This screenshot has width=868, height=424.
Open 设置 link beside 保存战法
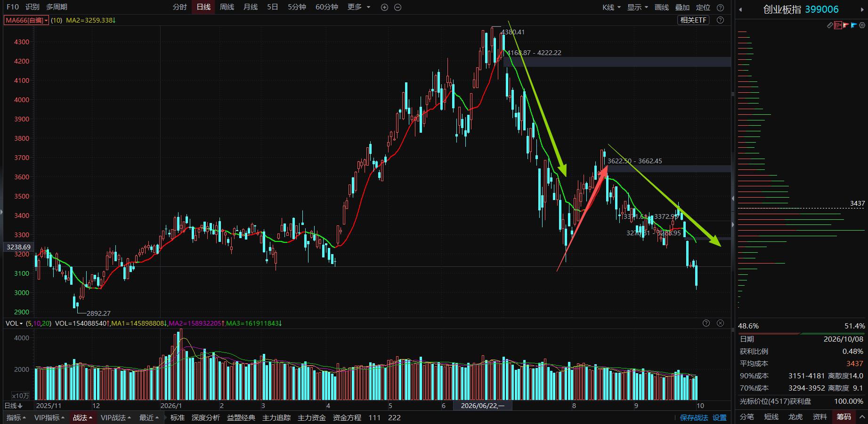click(720, 417)
